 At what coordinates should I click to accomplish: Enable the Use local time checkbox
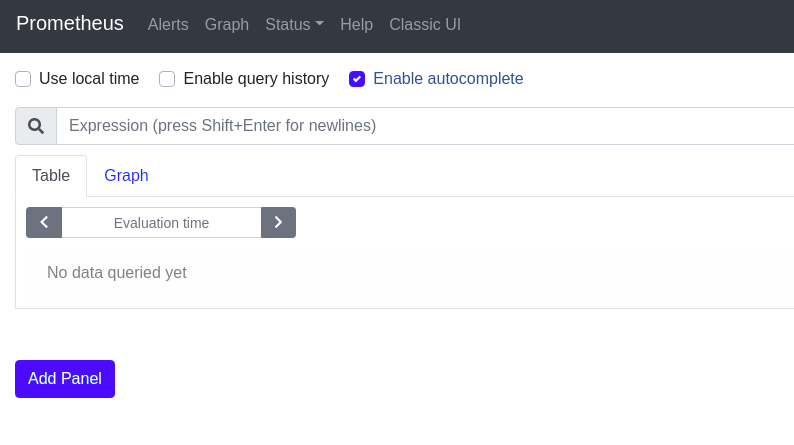coord(23,79)
